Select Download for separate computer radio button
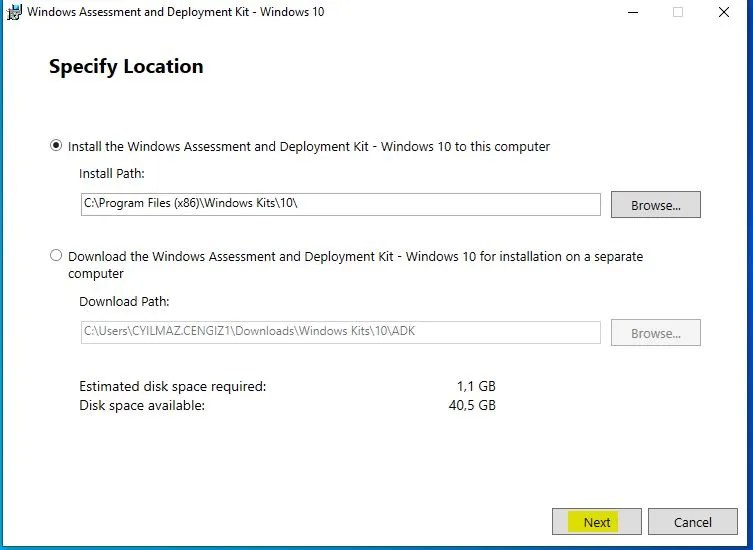The width and height of the screenshot is (753, 550). click(56, 255)
